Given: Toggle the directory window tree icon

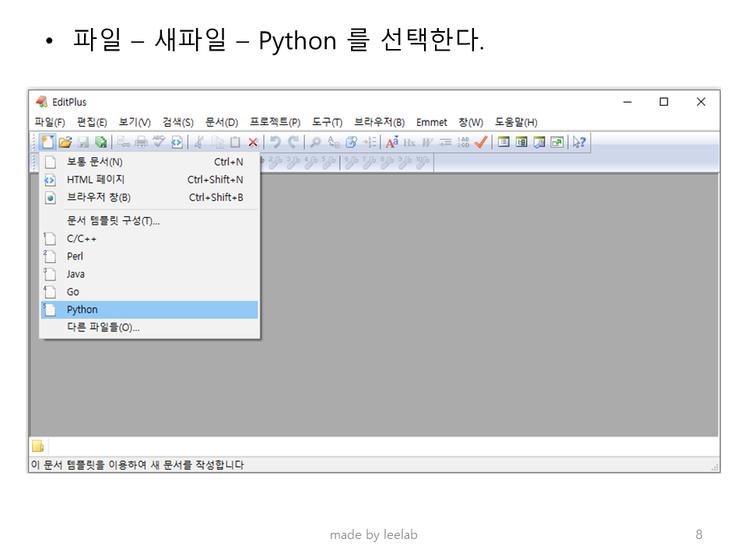Looking at the screenshot, I should pos(521,142).
